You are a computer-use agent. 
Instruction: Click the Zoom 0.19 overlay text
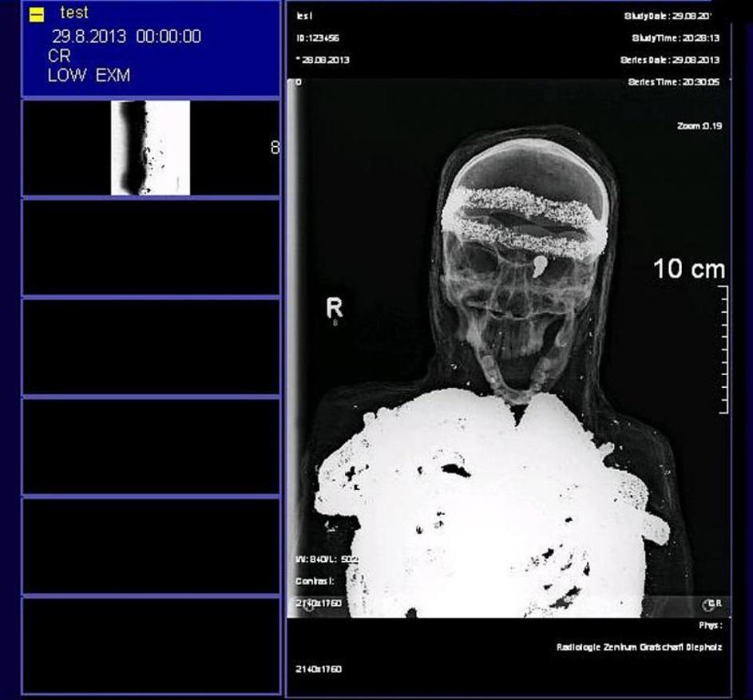698,126
